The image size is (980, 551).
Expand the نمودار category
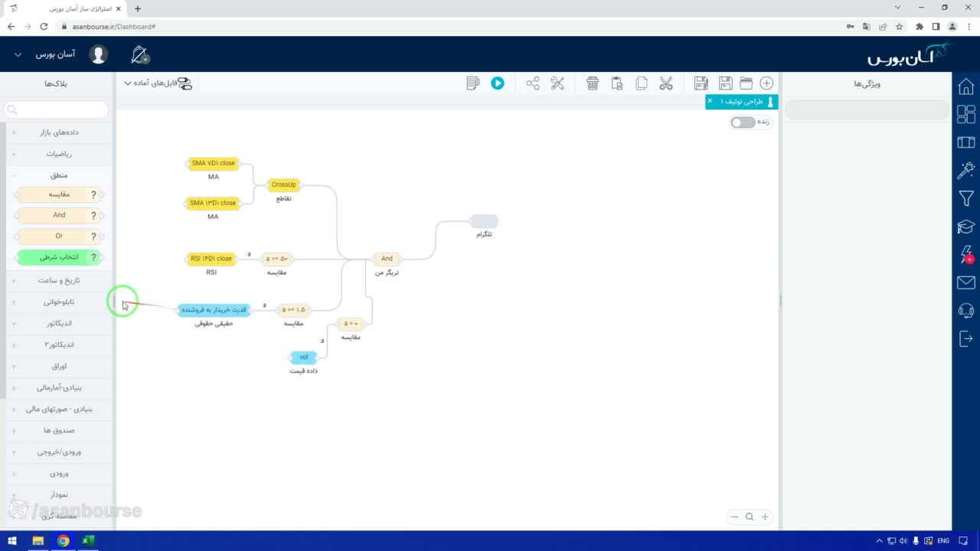[x=60, y=494]
